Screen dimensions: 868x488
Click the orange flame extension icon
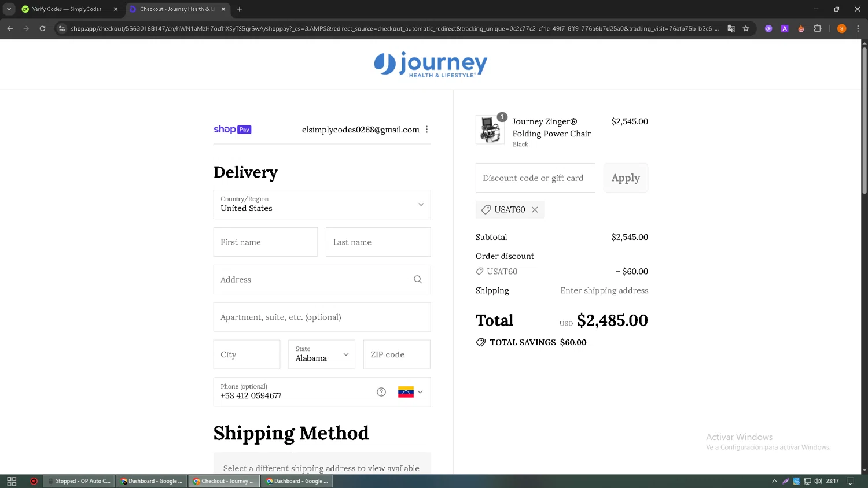(x=801, y=28)
